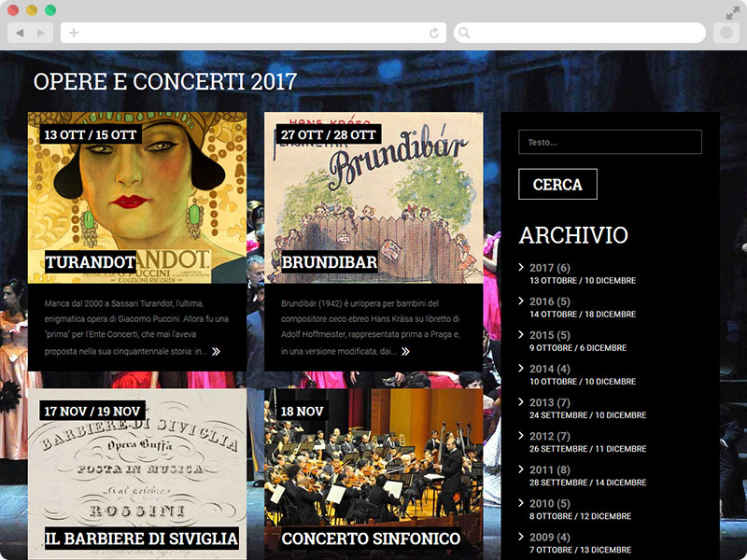Click the BRUNDIBAR event title
This screenshot has height=560, width=747.
pyautogui.click(x=330, y=262)
